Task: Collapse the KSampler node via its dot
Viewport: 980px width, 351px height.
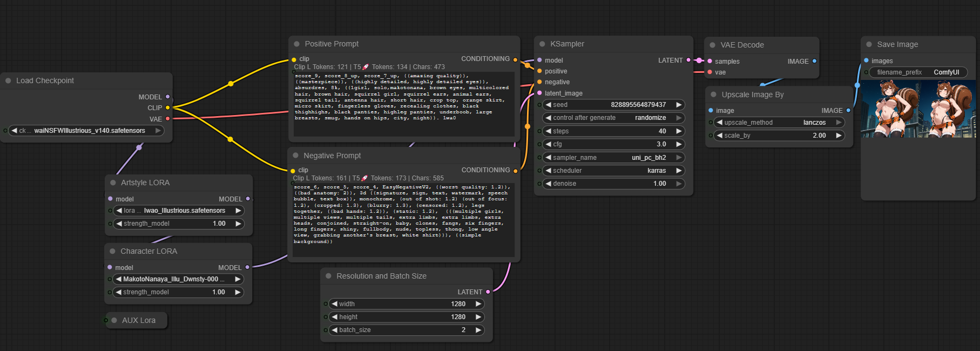Action: (542, 44)
